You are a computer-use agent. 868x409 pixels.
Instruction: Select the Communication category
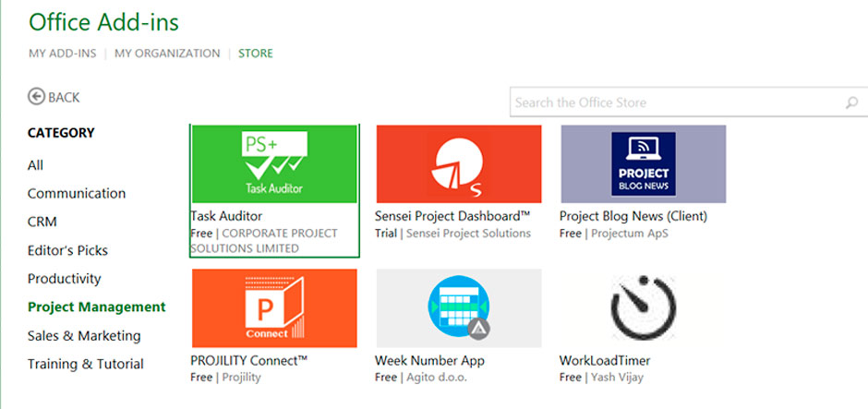click(77, 194)
